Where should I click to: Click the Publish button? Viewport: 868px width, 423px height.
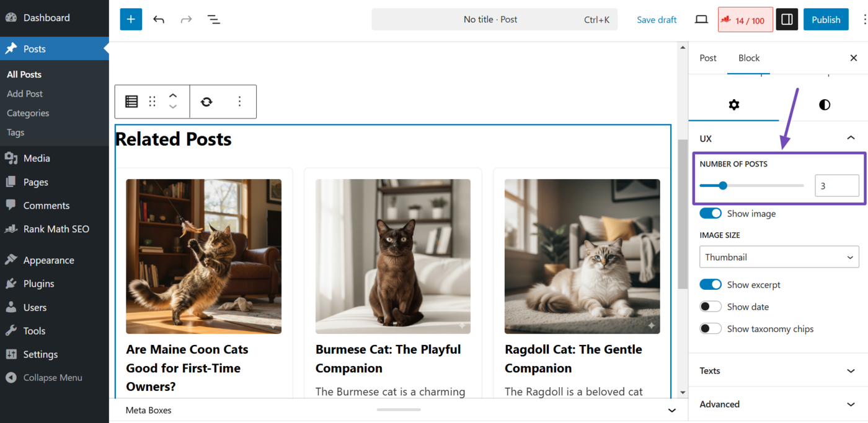(x=826, y=20)
